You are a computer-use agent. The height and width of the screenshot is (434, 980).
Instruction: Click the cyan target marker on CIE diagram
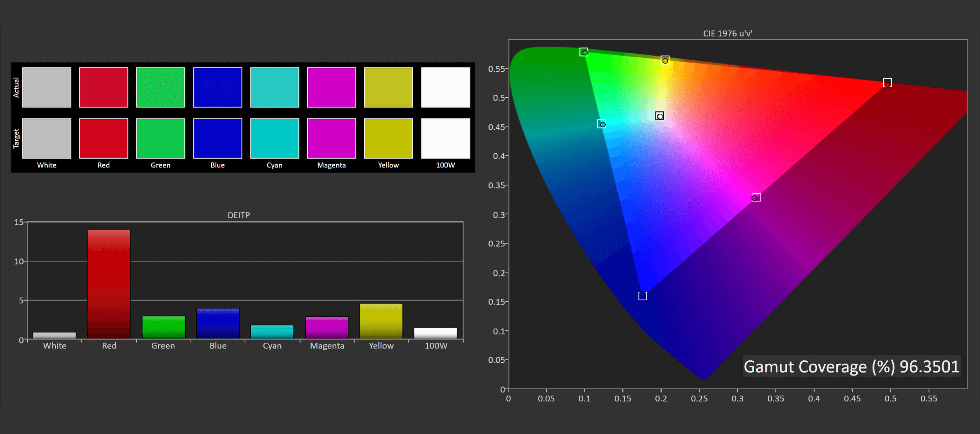601,124
